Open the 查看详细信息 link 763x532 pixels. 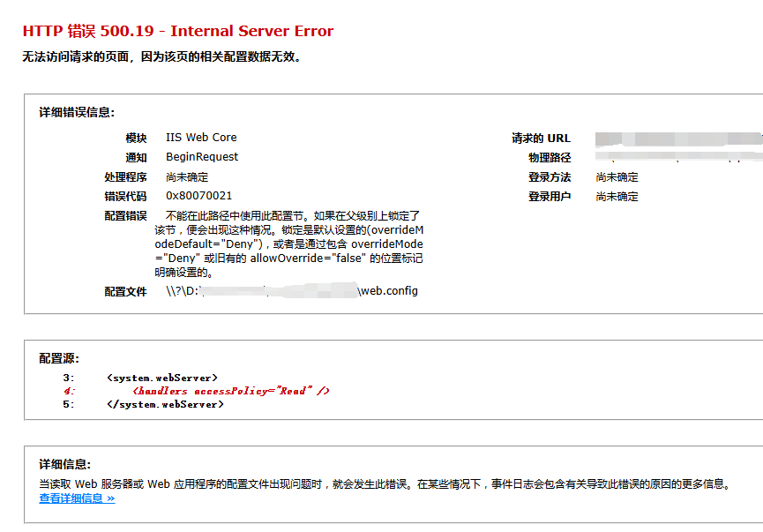click(77, 498)
